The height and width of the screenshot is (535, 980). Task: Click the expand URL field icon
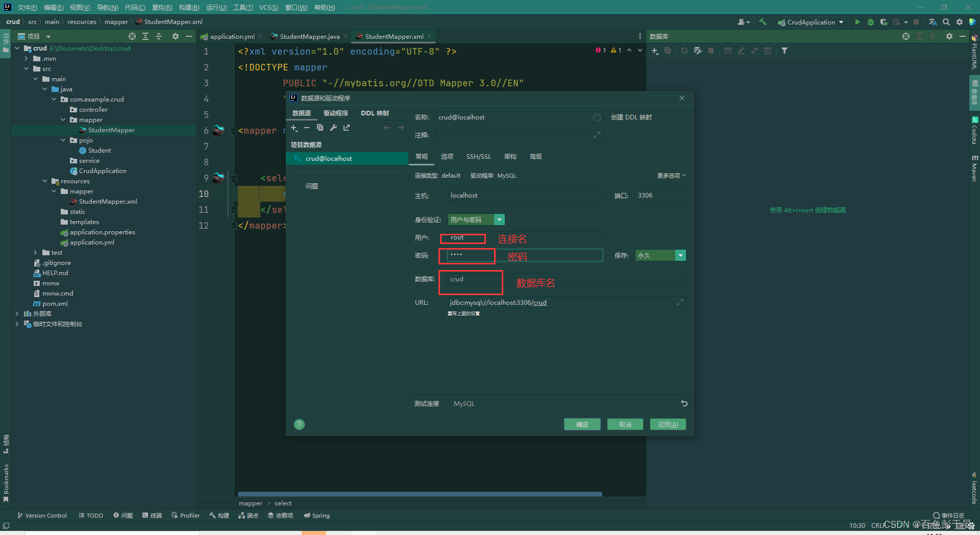pos(680,303)
